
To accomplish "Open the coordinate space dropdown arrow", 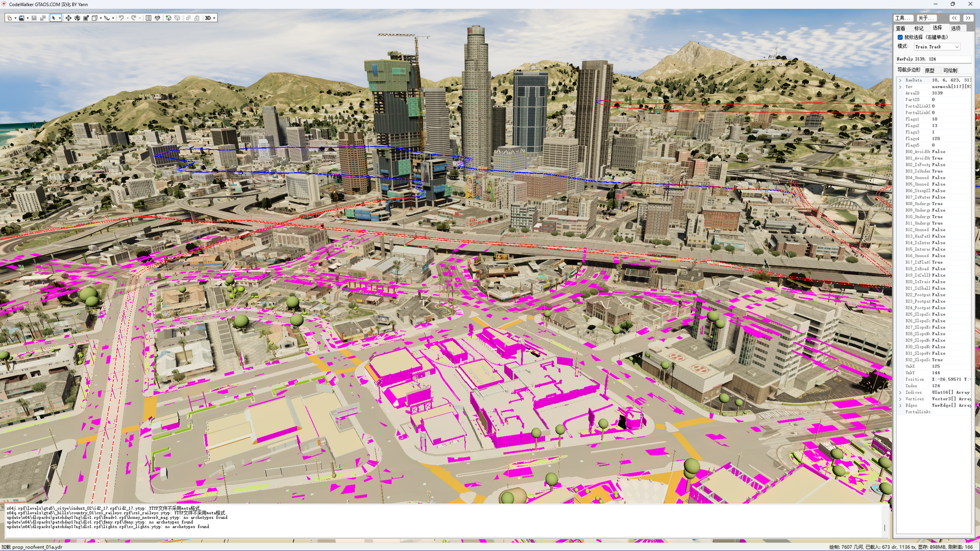I will point(101,18).
